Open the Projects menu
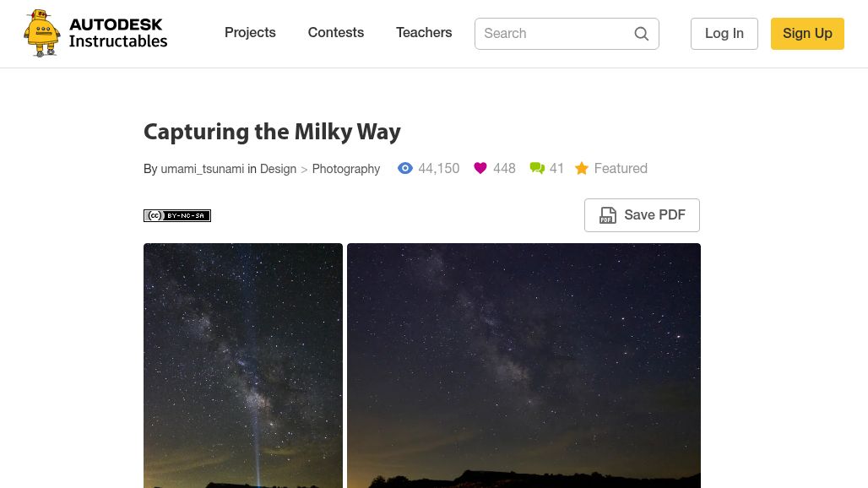868x488 pixels. pos(250,33)
